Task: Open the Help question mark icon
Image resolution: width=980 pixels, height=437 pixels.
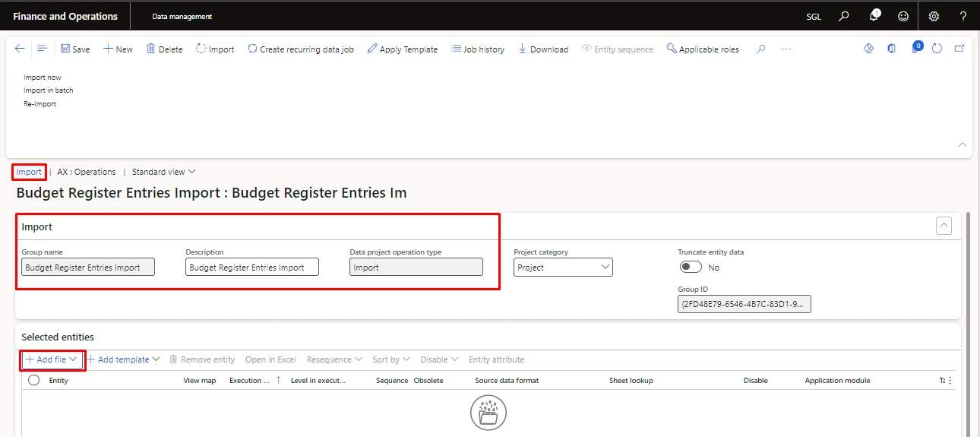Action: (x=963, y=16)
